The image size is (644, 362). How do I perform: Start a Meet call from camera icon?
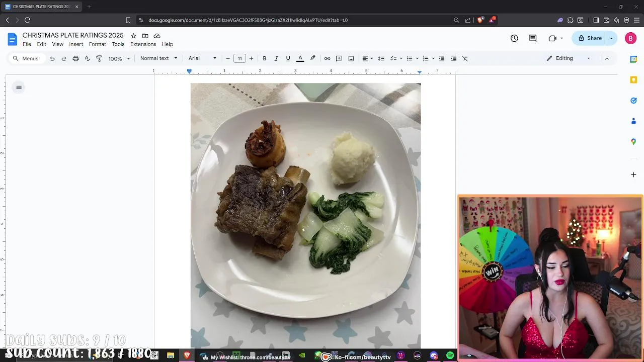tap(552, 38)
